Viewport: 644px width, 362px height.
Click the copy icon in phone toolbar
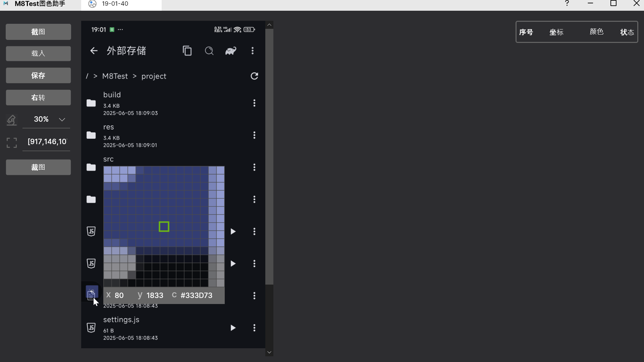pos(187,51)
